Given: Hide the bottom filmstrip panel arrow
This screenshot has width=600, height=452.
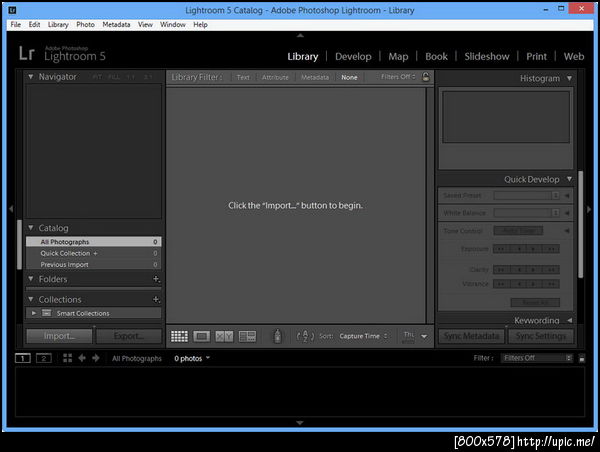Looking at the screenshot, I should (300, 423).
